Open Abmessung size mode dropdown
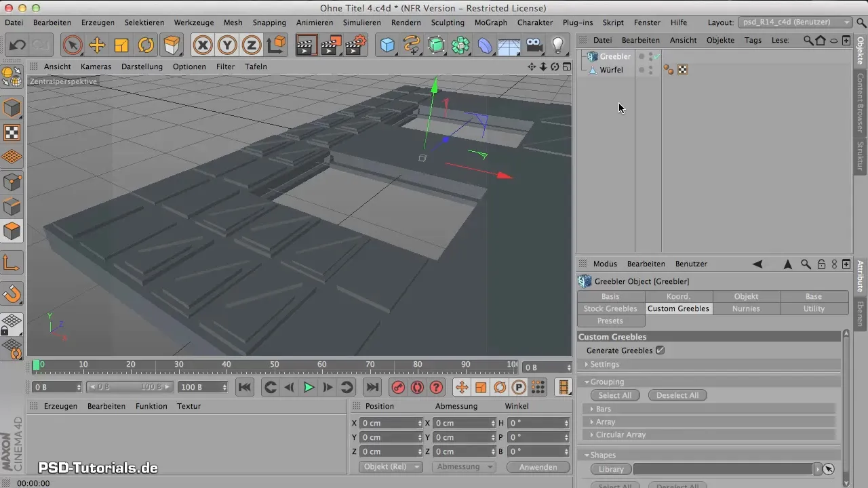 tap(464, 467)
